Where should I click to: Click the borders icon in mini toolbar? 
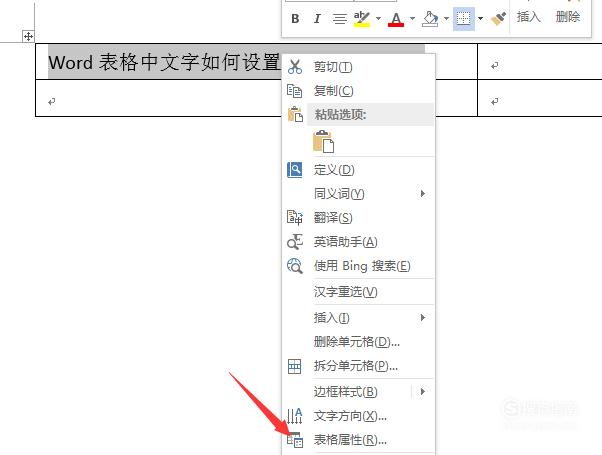click(x=464, y=18)
